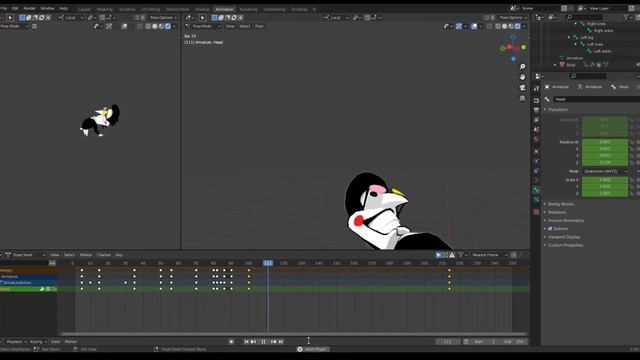Click the current frame playhead marker
The image size is (640, 360).
click(x=268, y=263)
